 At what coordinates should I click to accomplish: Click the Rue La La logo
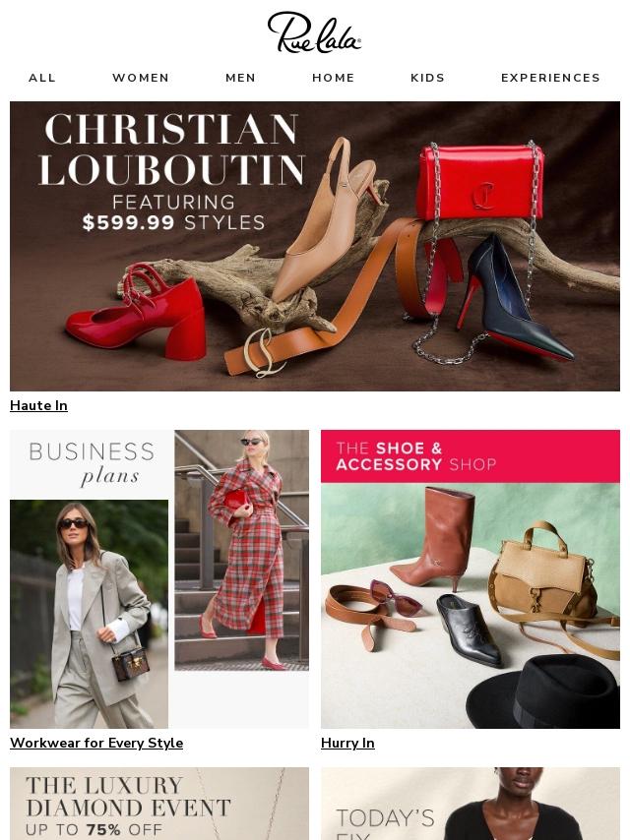pyautogui.click(x=314, y=32)
